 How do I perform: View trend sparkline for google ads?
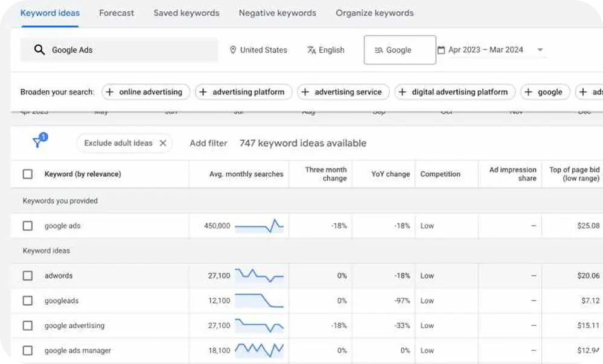(x=259, y=226)
